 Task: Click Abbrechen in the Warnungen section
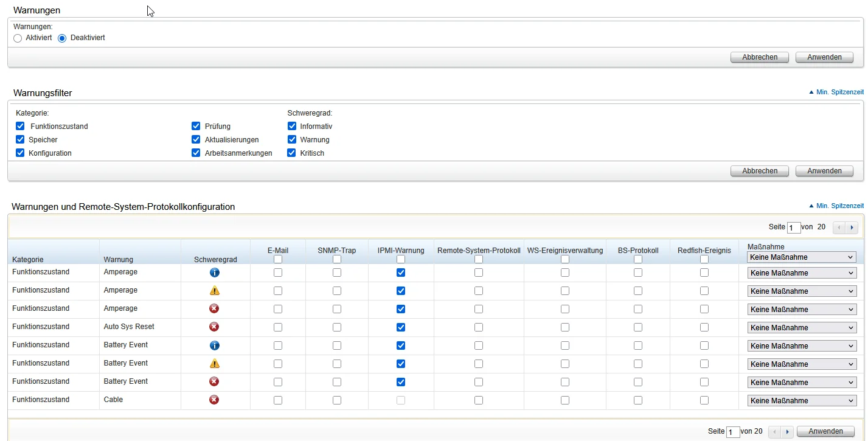(x=760, y=57)
